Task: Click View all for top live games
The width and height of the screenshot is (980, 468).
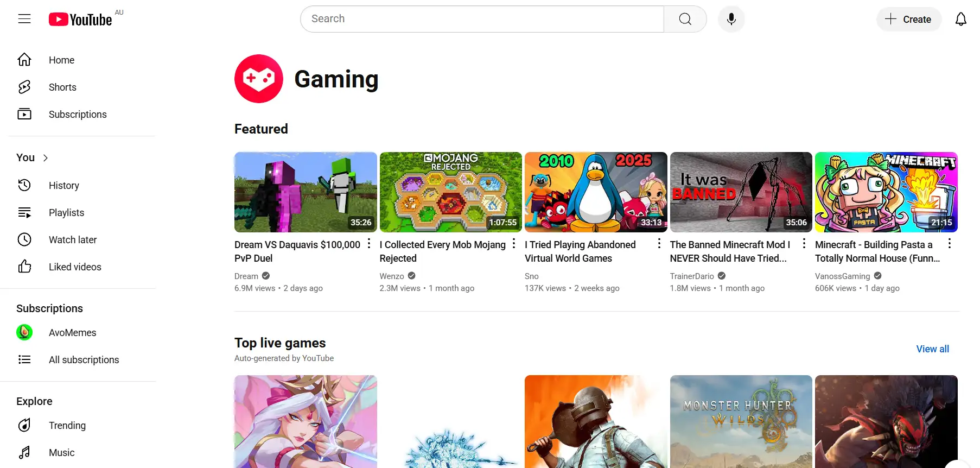Action: pos(933,349)
